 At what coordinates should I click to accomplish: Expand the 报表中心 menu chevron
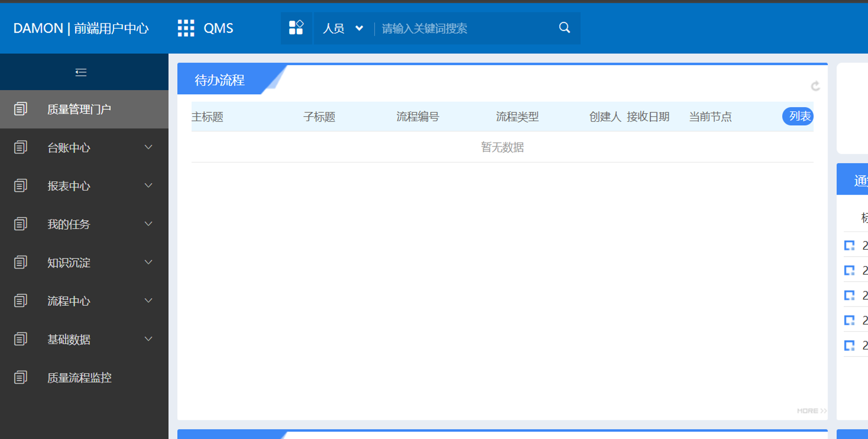[x=148, y=186]
